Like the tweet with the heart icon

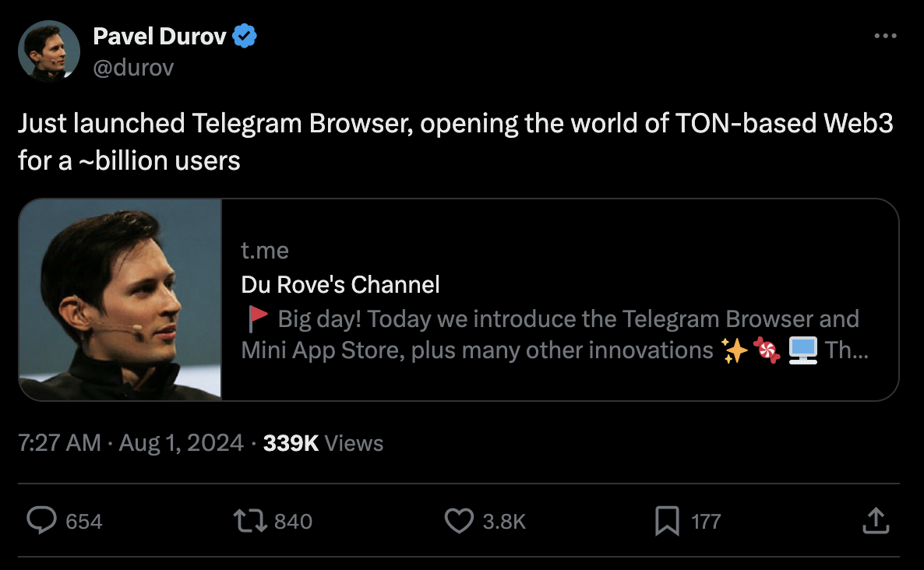(x=459, y=521)
